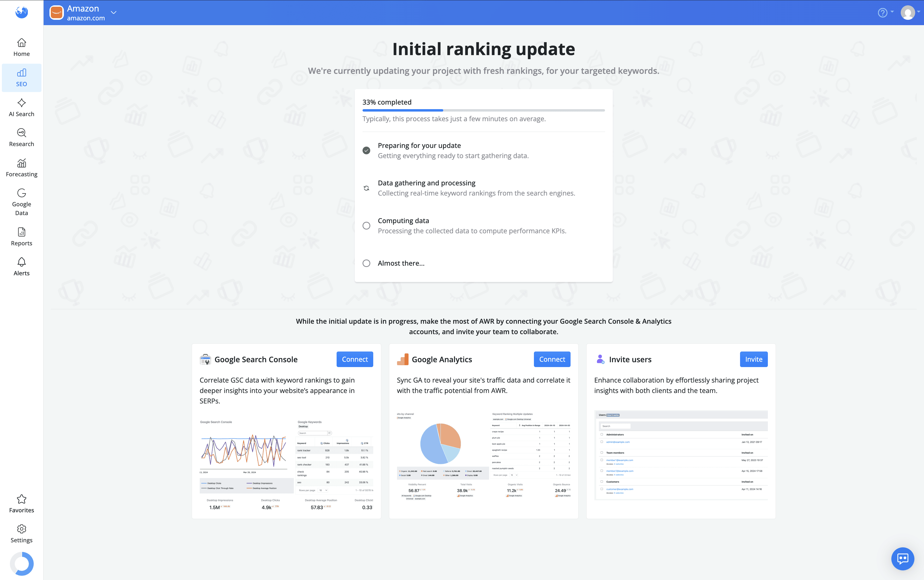Open the Forecasting section
Image resolution: width=924 pixels, height=580 pixels.
pos(21,168)
